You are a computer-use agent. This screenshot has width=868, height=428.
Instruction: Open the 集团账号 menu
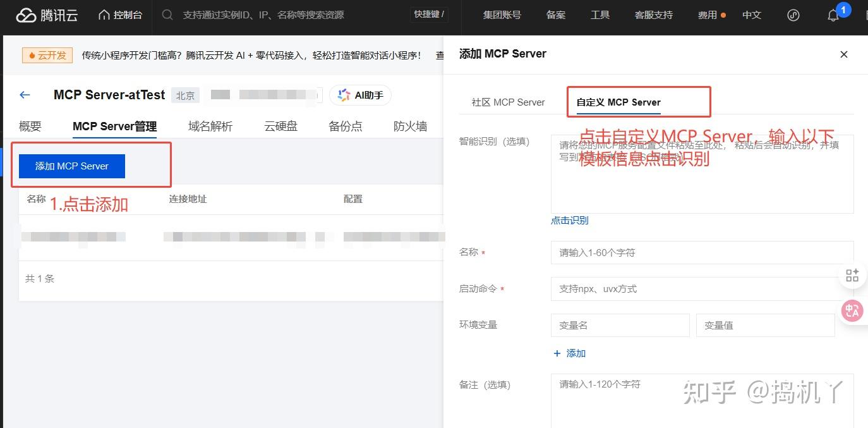click(x=502, y=15)
